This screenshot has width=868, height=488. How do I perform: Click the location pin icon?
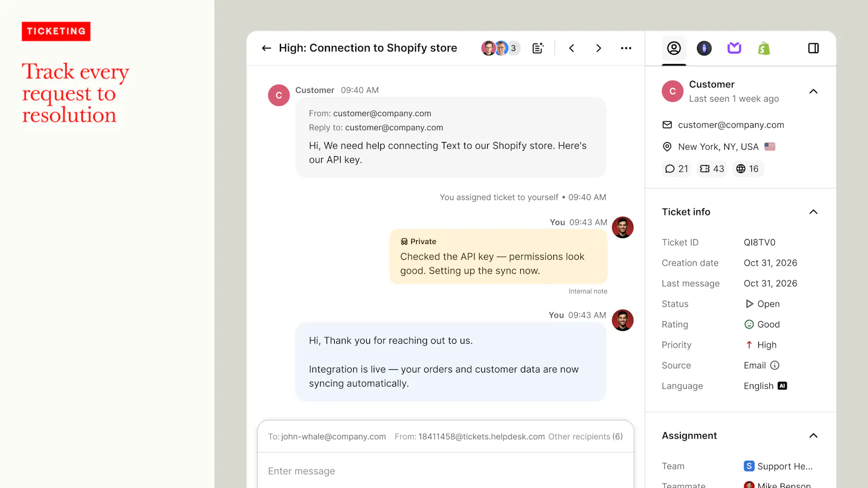(x=667, y=147)
